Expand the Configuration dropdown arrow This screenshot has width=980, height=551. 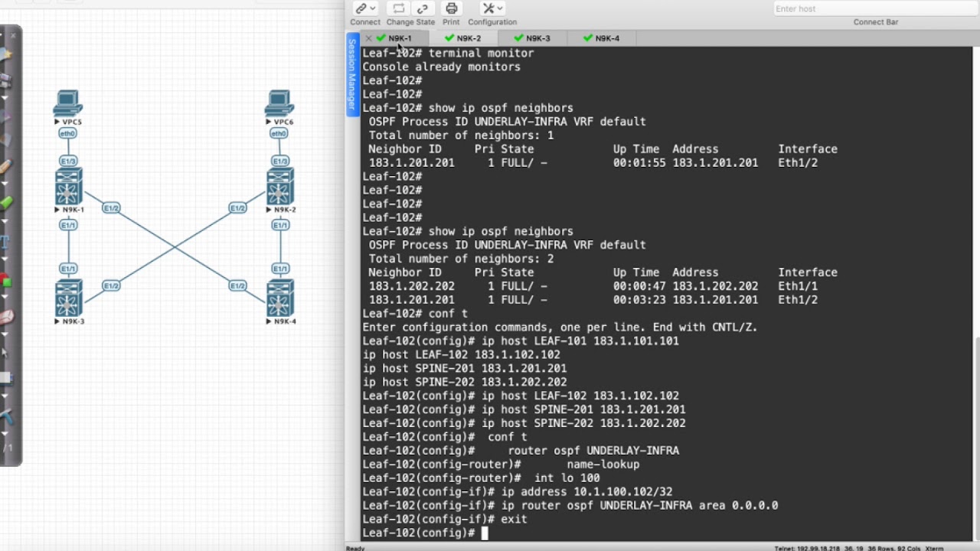click(500, 8)
